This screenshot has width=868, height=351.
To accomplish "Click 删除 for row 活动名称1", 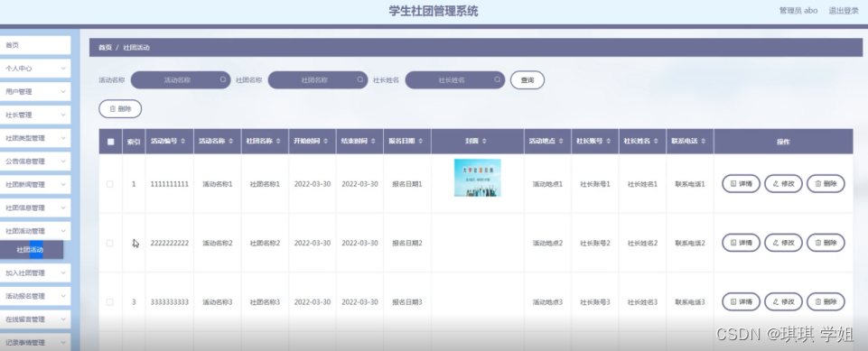I will tap(826, 183).
